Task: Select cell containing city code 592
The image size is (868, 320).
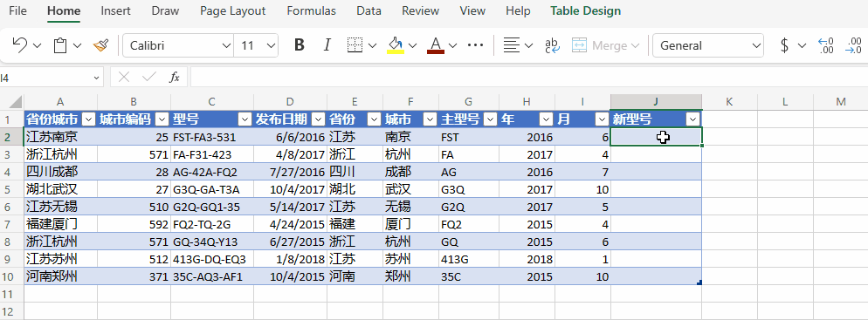Action: (x=134, y=224)
